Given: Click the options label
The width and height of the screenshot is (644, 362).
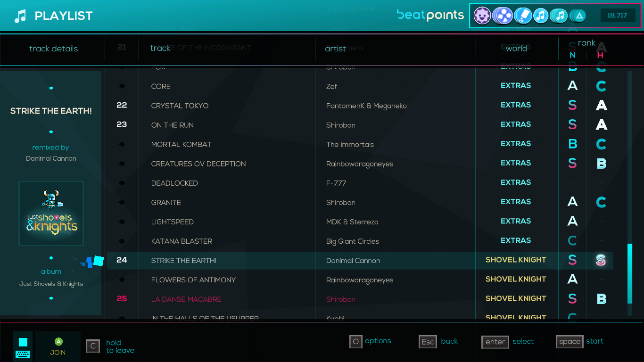Looking at the screenshot, I should pos(378,341).
